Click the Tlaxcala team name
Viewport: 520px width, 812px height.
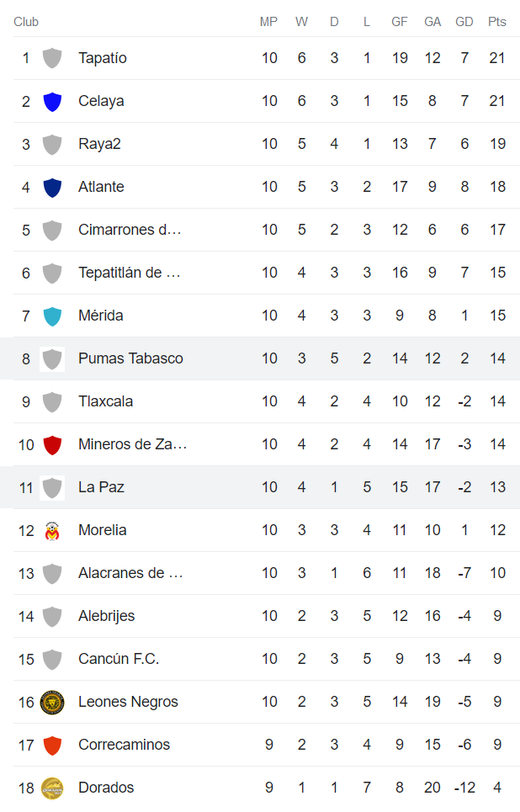105,402
